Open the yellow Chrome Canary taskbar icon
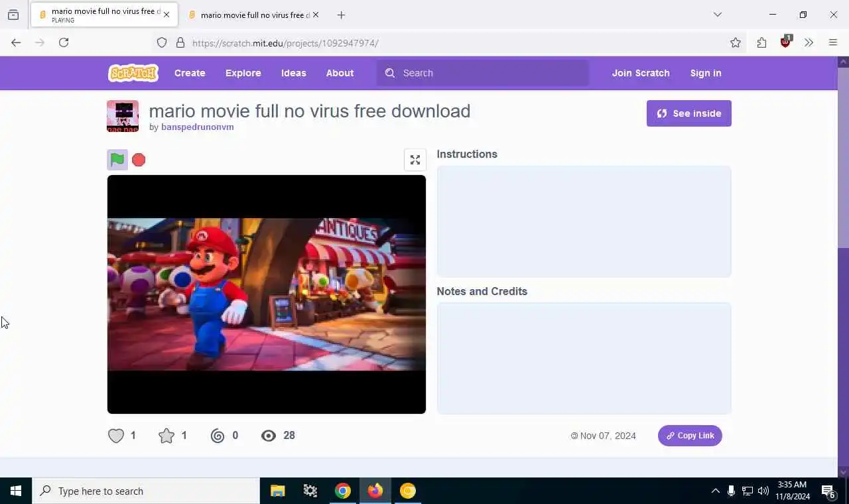Screen dimensions: 849x504 [408, 491]
